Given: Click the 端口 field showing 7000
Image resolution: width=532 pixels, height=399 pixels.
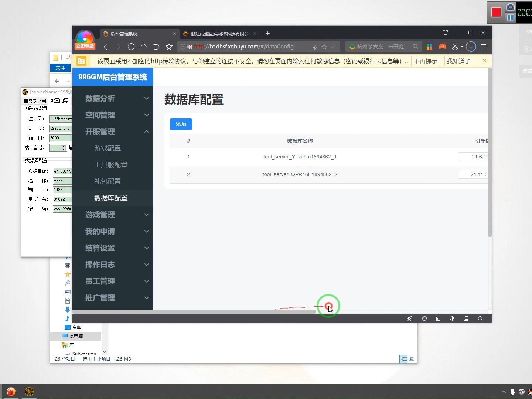Looking at the screenshot, I should point(61,138).
